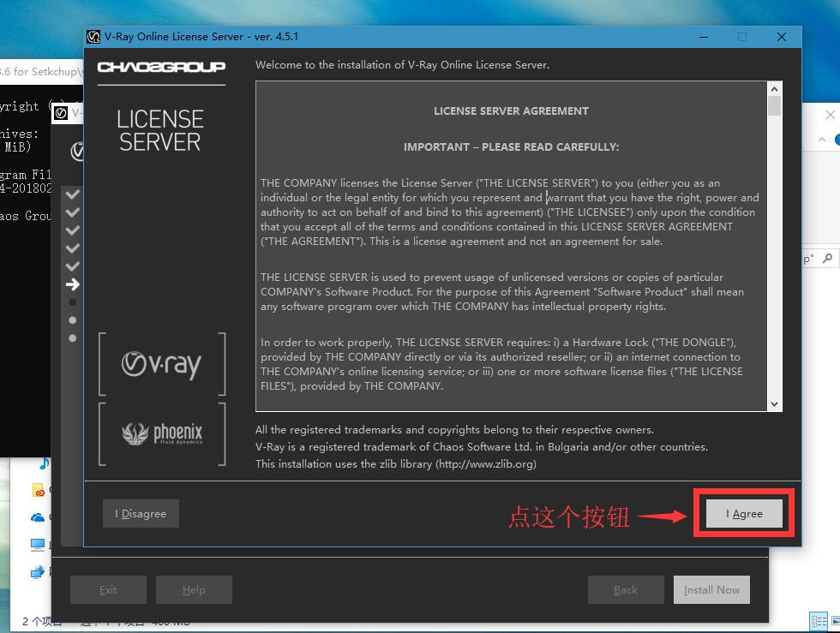Click the Exit button in background installer

click(108, 589)
